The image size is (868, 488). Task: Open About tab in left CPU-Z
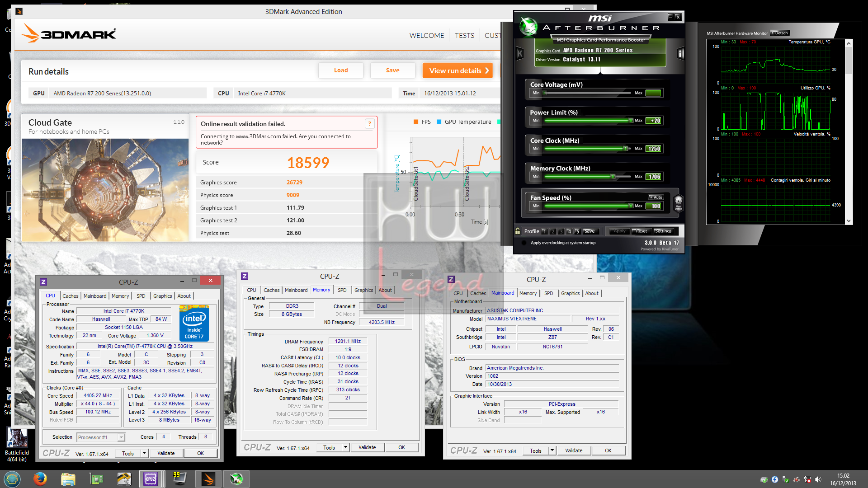(x=184, y=296)
